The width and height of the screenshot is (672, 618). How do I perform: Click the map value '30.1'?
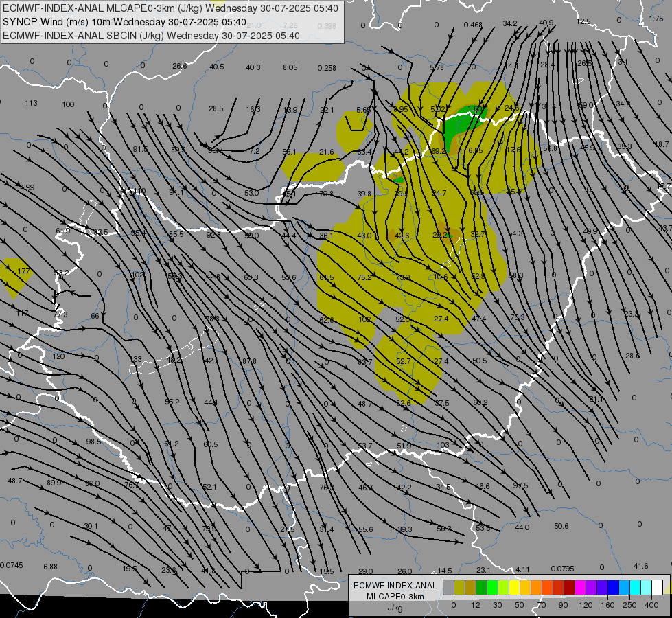coord(91,526)
